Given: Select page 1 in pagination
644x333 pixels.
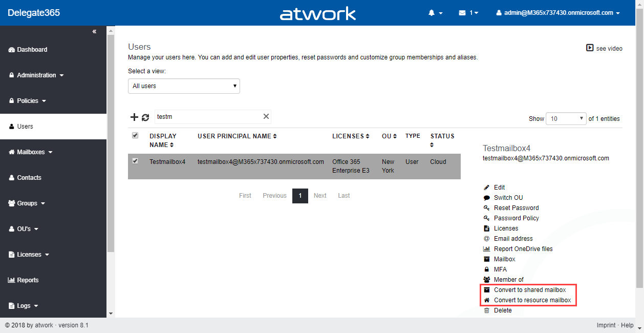Looking at the screenshot, I should [300, 196].
